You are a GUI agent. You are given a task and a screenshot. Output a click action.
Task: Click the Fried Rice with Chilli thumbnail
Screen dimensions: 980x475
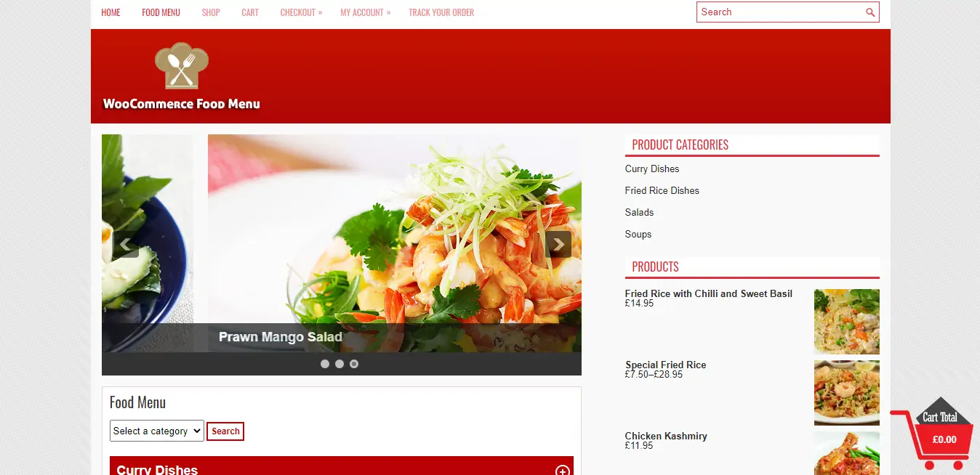point(847,322)
